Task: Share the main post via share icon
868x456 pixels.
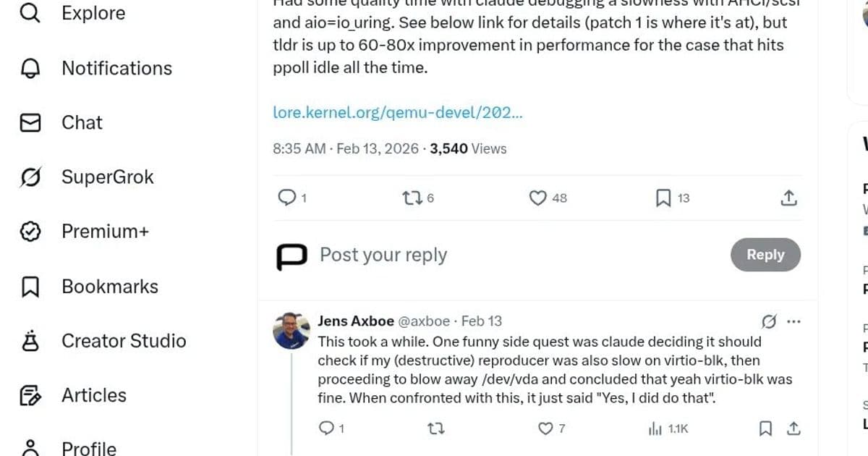Action: tap(789, 198)
